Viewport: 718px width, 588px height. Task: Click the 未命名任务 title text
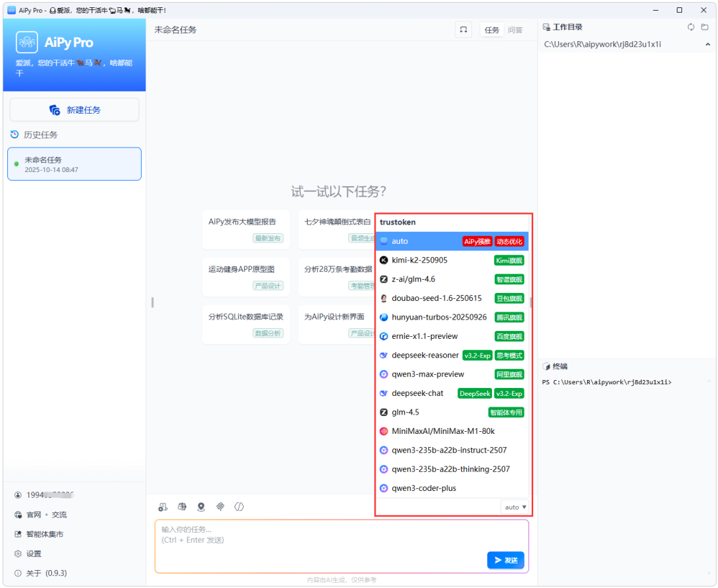coord(176,30)
